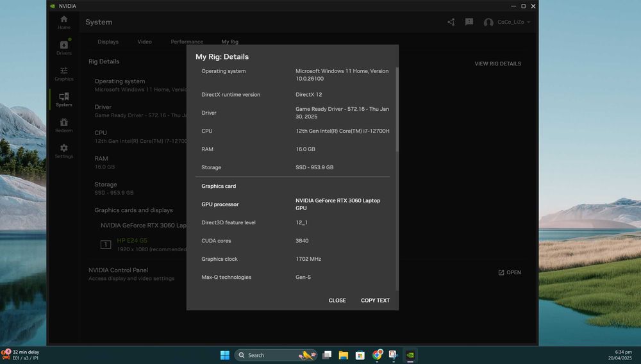
Task: Click the share icon in the header
Action: 451,22
